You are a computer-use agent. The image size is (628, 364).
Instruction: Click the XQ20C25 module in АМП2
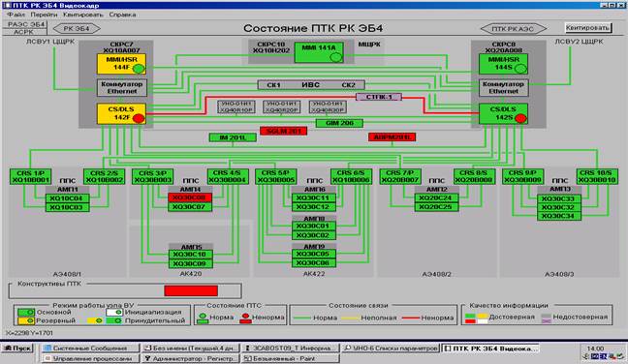(x=436, y=207)
